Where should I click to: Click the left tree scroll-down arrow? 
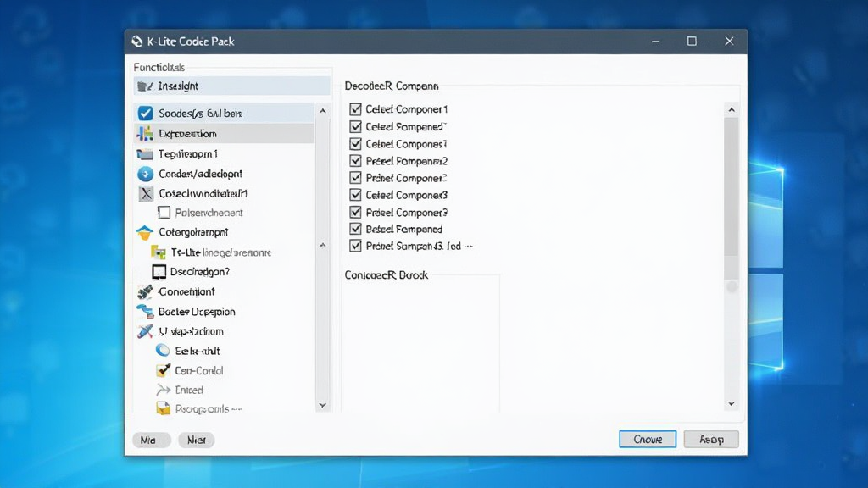[x=323, y=406]
